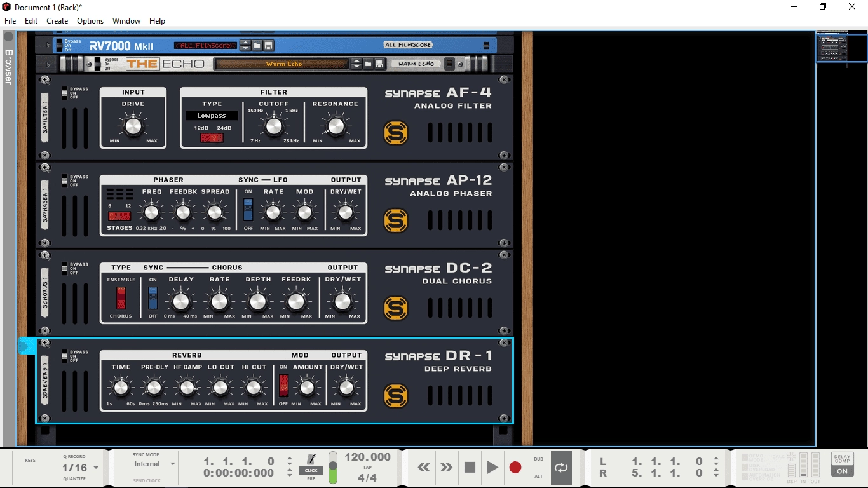Image resolution: width=868 pixels, height=488 pixels.
Task: Start playback with the play button
Action: coord(492,468)
